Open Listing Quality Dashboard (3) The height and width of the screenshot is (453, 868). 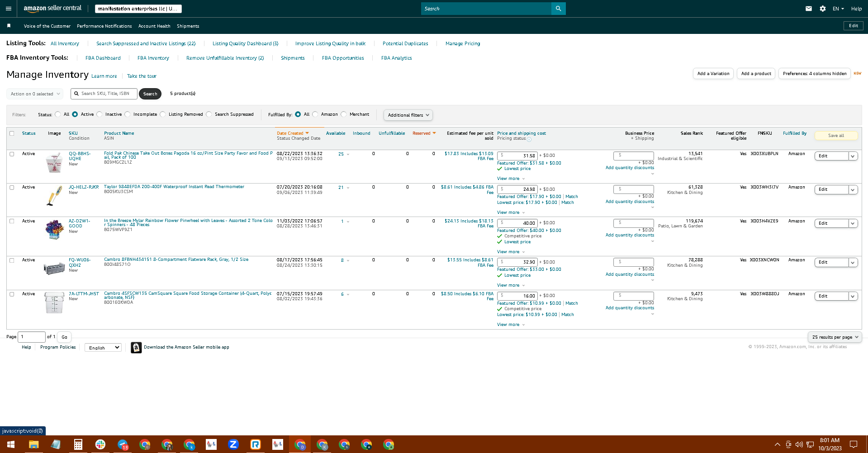pos(246,44)
